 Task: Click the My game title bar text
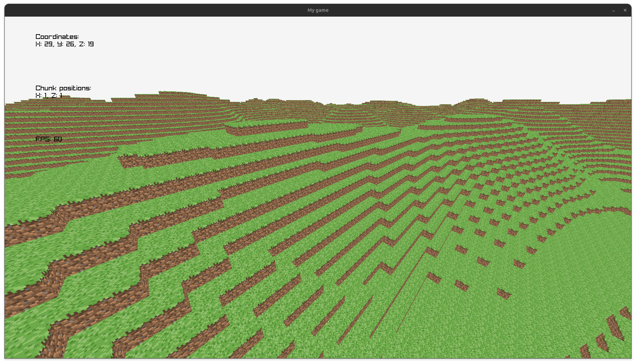click(318, 10)
